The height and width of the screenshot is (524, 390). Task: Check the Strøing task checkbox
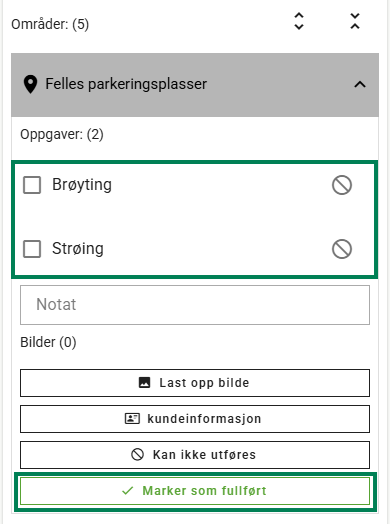pos(32,249)
